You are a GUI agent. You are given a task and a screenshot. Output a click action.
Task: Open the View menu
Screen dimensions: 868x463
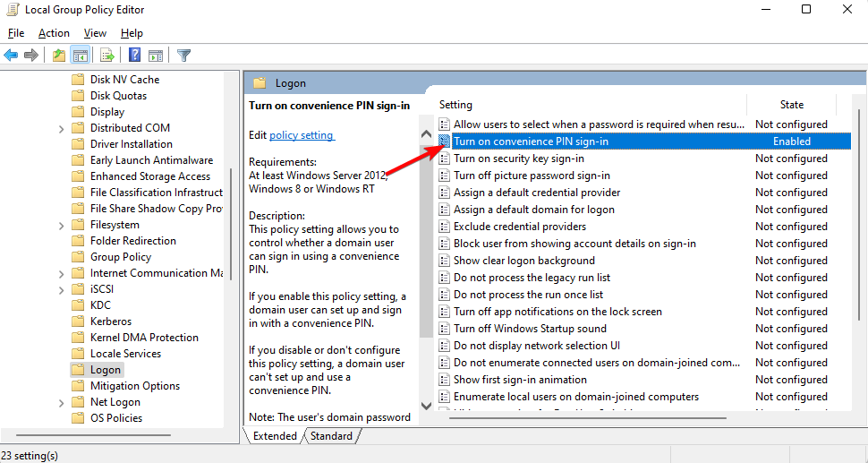click(x=95, y=33)
